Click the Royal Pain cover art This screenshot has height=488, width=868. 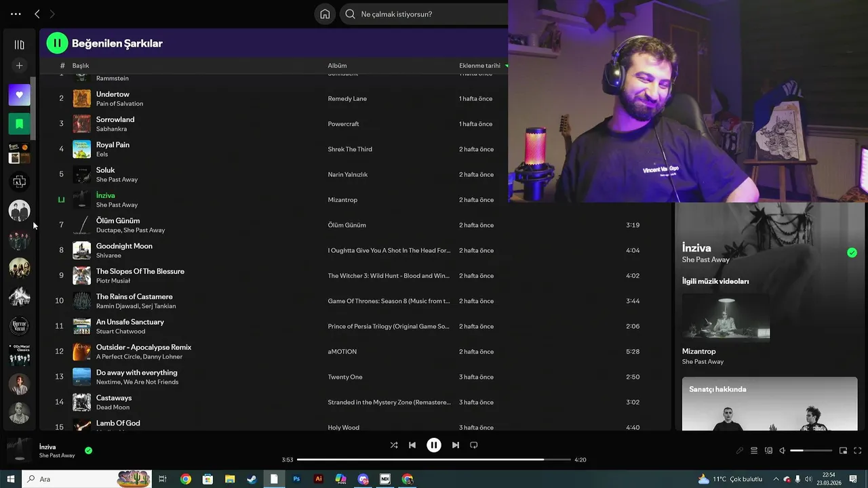tap(81, 149)
